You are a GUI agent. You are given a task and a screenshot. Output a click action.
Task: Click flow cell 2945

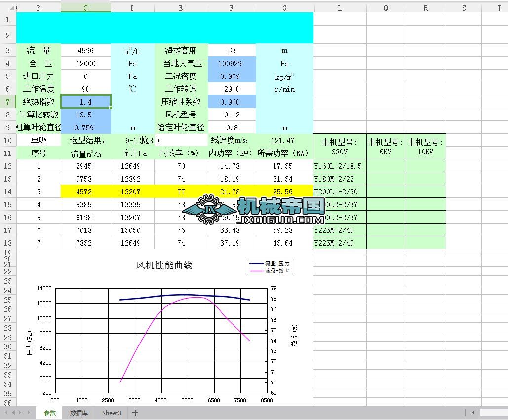[x=86, y=166]
